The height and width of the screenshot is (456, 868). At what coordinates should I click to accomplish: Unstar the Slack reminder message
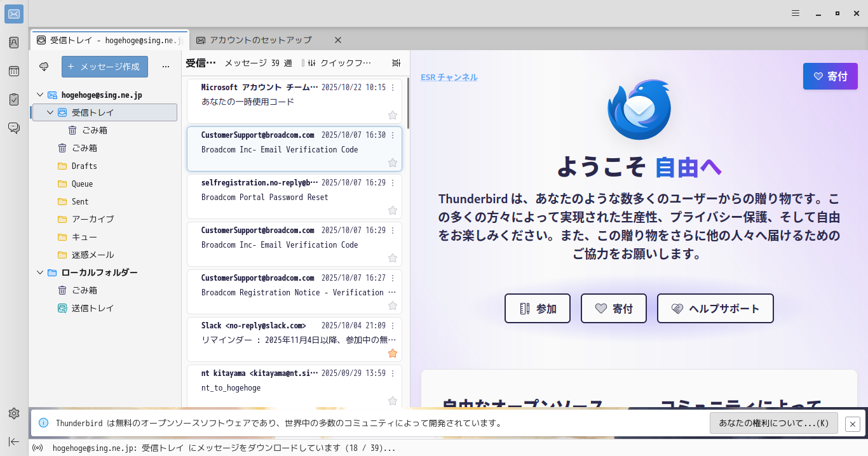pyautogui.click(x=393, y=353)
